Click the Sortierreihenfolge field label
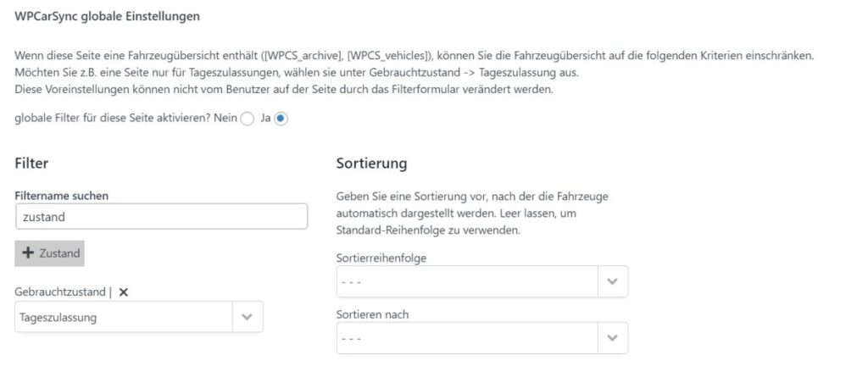The image size is (868, 383). (x=381, y=258)
